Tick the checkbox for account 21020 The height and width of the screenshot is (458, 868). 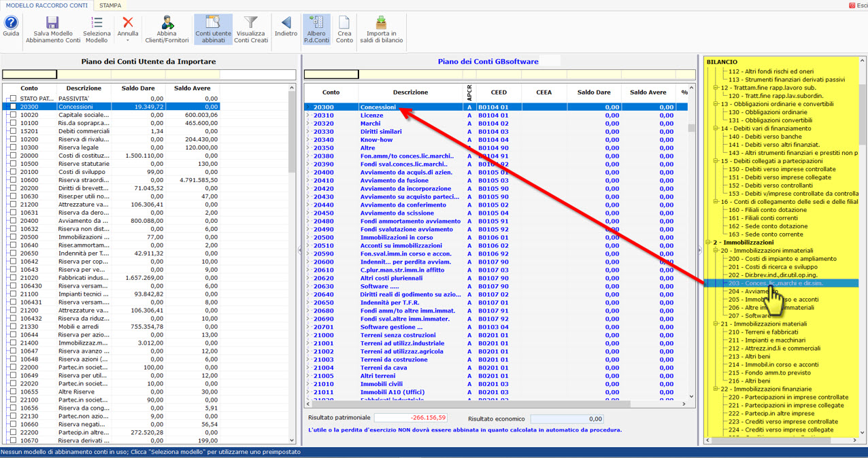tap(13, 278)
